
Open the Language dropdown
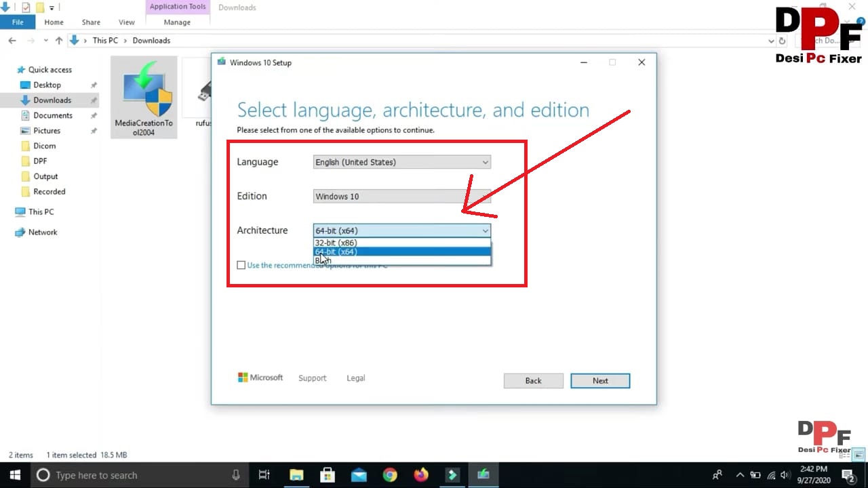401,162
